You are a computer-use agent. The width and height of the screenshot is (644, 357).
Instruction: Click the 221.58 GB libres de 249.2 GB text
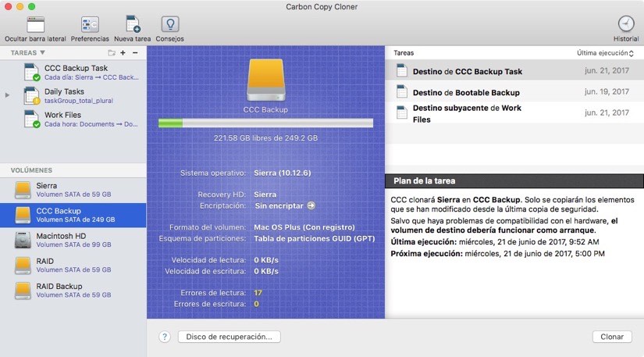coord(265,138)
